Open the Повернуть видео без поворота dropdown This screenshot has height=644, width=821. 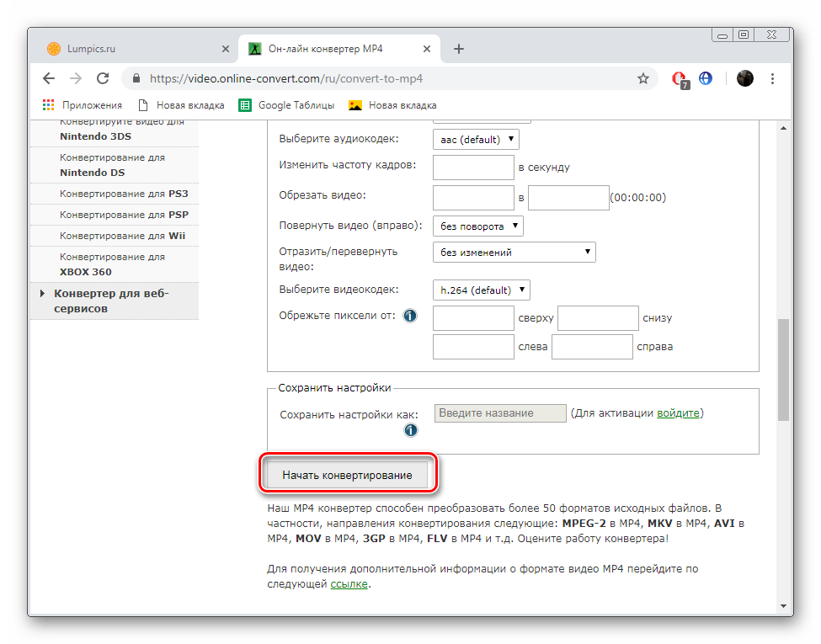[478, 226]
